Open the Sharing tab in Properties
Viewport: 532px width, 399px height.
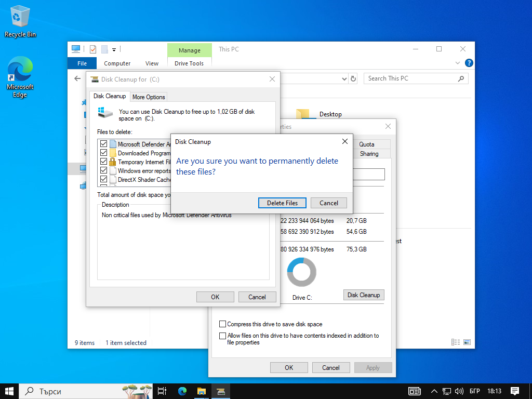[369, 154]
